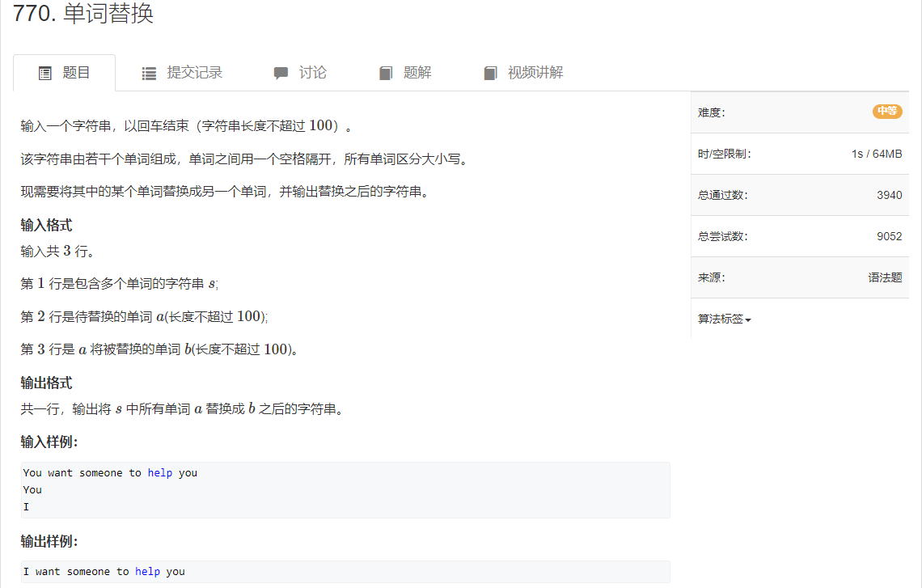Click the problem title 770. 单词替换
Screen dimensions: 922x588
pos(82,13)
